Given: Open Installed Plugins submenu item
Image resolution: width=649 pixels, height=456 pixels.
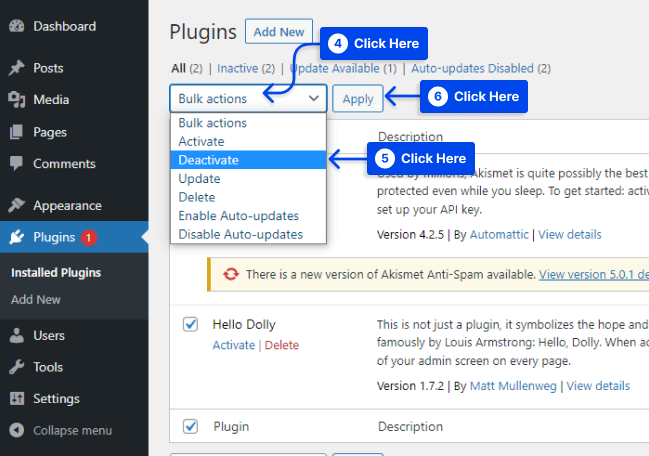Looking at the screenshot, I should click(x=56, y=273).
